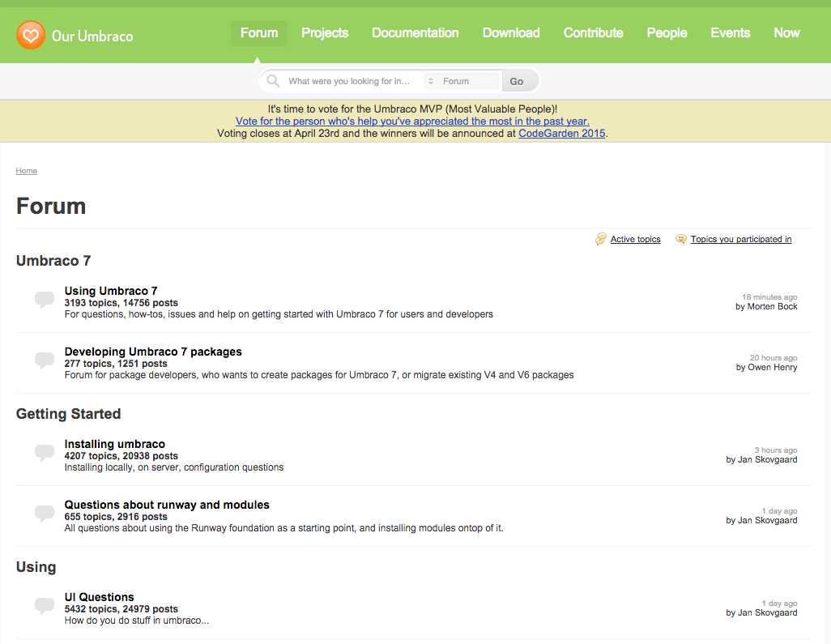Open the People page
The width and height of the screenshot is (831, 644).
click(667, 33)
